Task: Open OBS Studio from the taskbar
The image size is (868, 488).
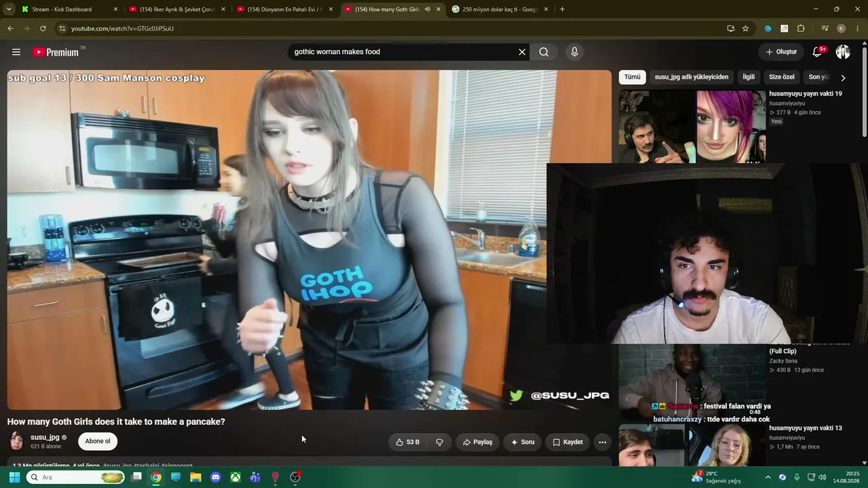Action: coord(295,477)
